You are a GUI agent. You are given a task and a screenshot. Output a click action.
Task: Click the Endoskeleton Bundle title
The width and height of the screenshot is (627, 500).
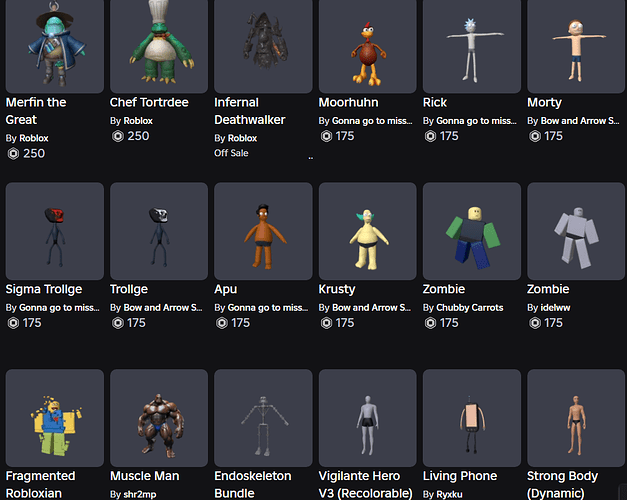pyautogui.click(x=253, y=484)
